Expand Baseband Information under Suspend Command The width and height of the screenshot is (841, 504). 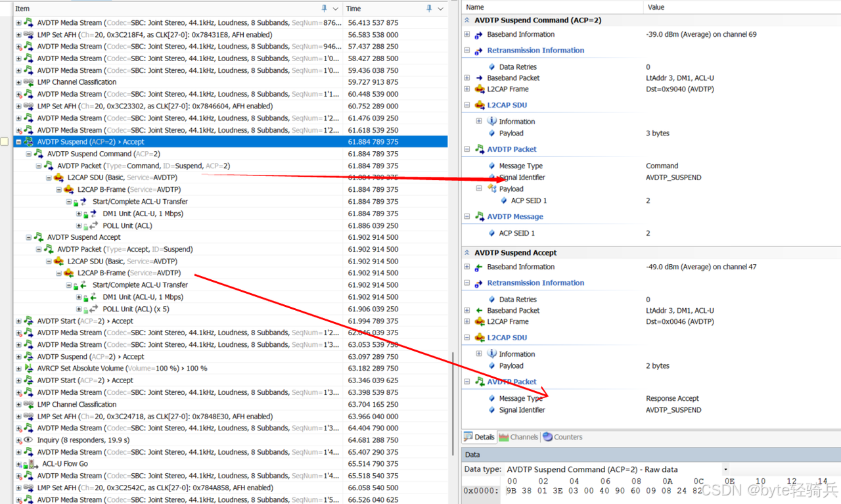tap(467, 34)
